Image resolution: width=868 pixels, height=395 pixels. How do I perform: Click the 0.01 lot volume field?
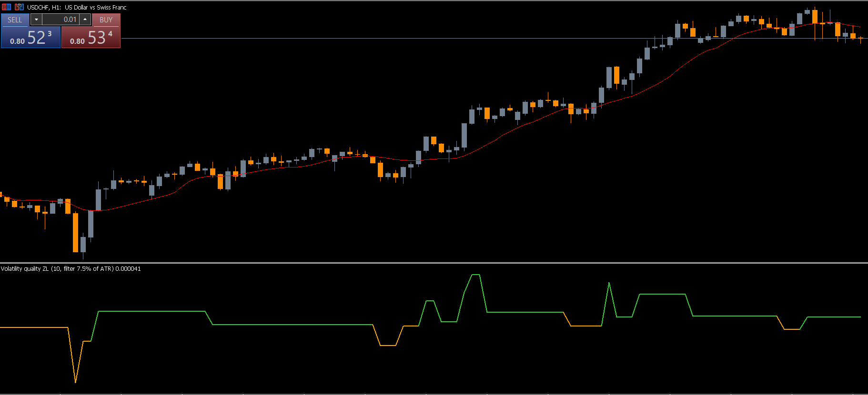click(61, 20)
